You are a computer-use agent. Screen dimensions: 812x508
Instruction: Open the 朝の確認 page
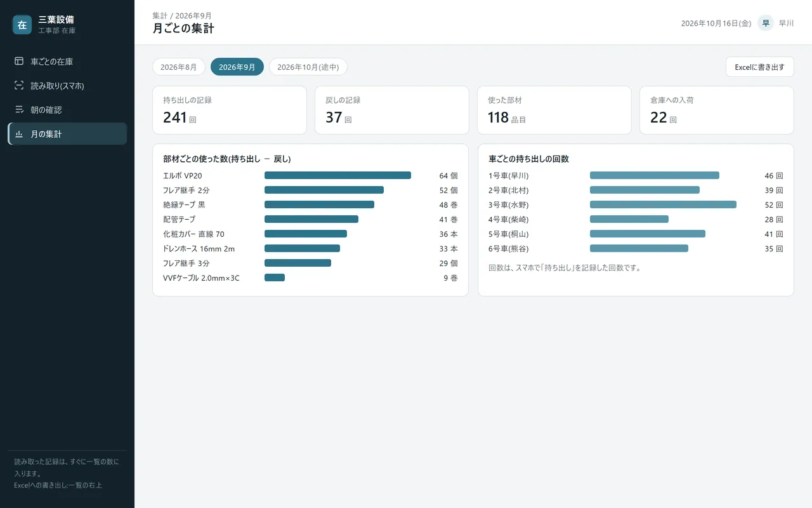[67, 110]
